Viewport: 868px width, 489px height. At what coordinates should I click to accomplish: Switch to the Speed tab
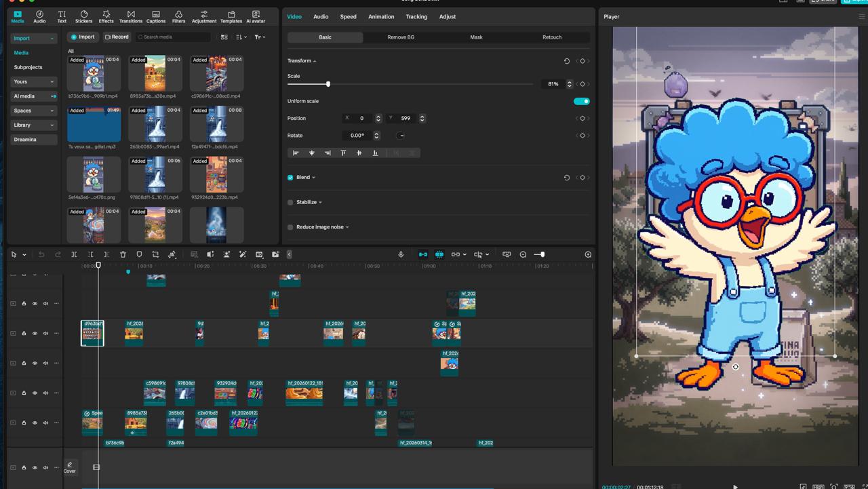348,16
